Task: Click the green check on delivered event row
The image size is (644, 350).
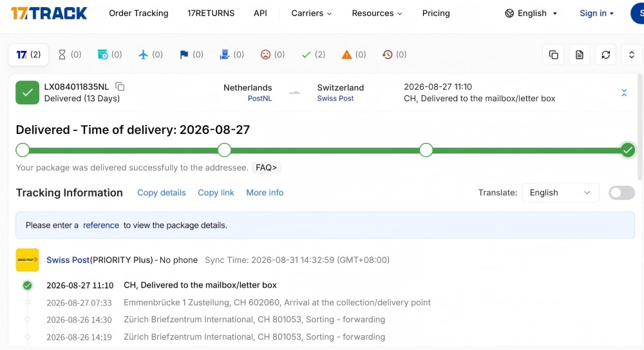Action: [28, 285]
